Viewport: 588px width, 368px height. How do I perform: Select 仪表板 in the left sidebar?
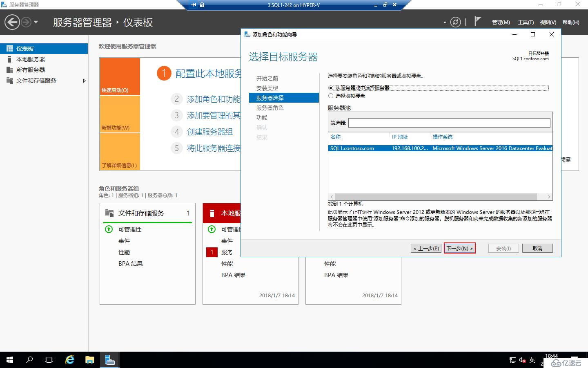pos(44,49)
